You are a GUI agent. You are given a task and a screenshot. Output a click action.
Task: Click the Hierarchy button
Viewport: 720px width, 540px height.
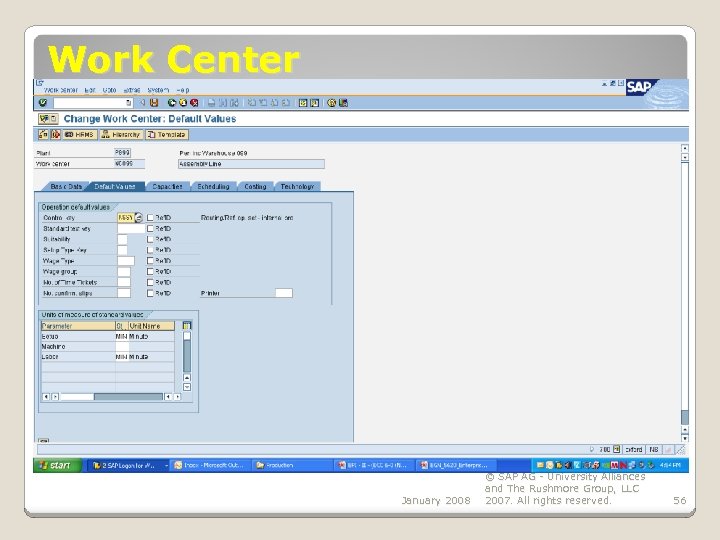pos(121,135)
